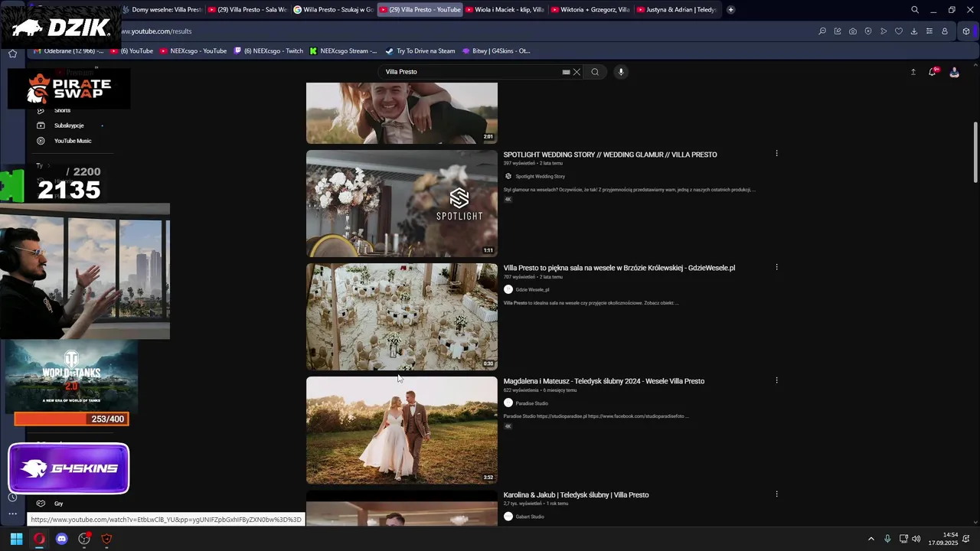This screenshot has width=980, height=551.
Task: Open the NEEXcsgo - Twitch bookmark
Action: click(269, 51)
